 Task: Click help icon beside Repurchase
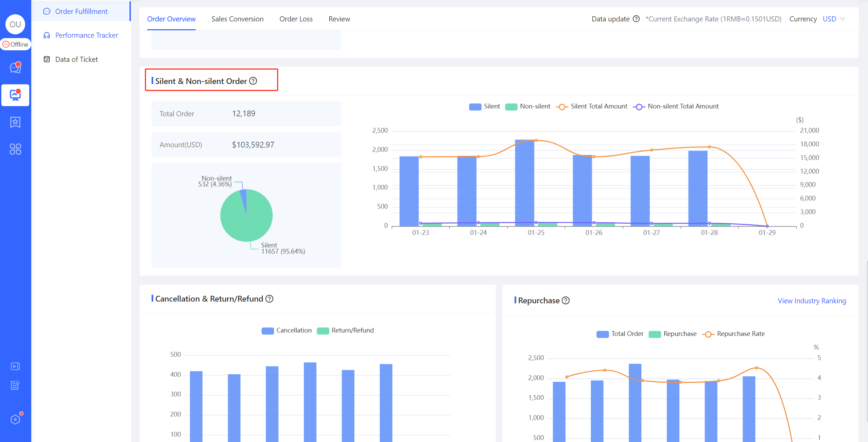click(x=566, y=301)
